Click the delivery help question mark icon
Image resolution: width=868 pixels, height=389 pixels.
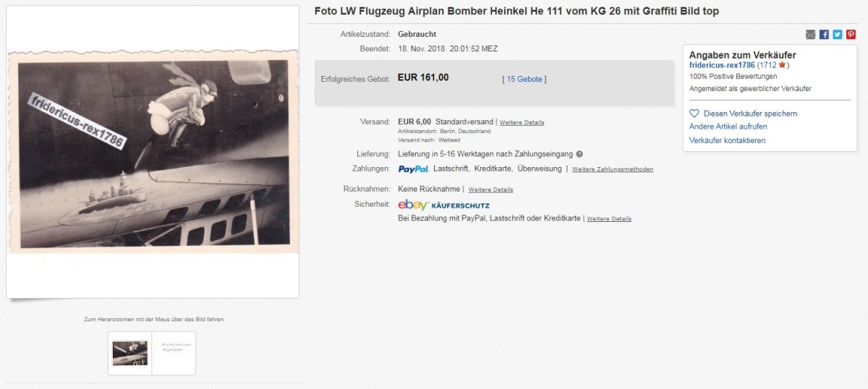[x=579, y=154]
